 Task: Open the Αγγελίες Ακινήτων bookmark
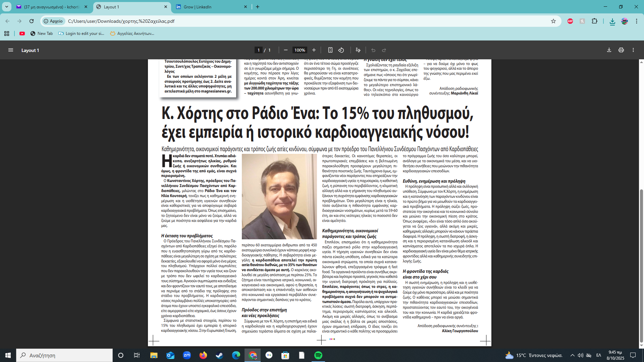[132, 34]
